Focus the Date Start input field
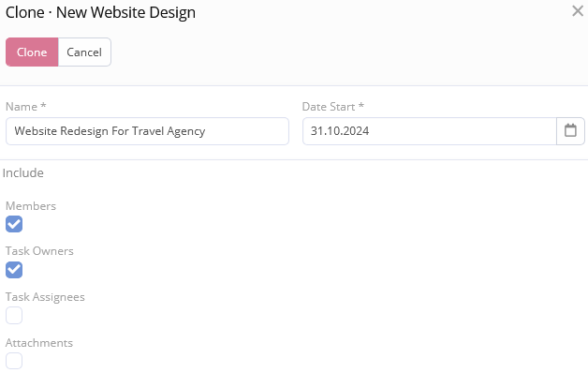Image resolution: width=588 pixels, height=373 pixels. pos(430,131)
